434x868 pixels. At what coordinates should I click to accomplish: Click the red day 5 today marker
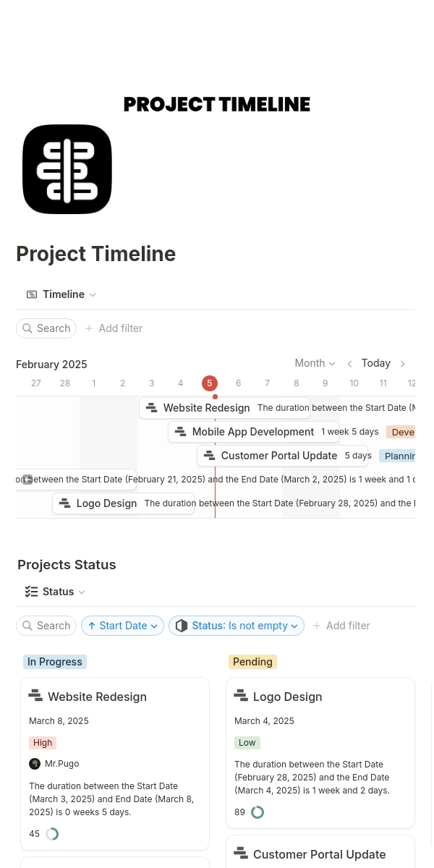coord(210,383)
